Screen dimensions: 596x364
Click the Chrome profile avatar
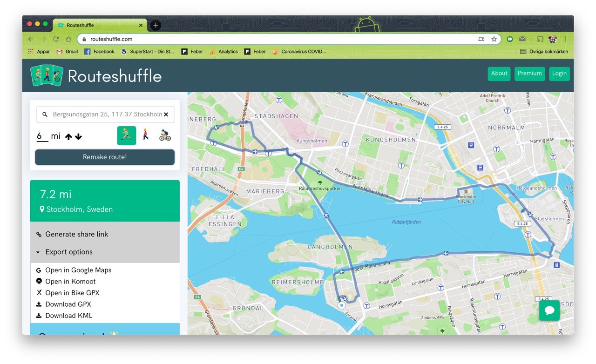click(x=553, y=39)
